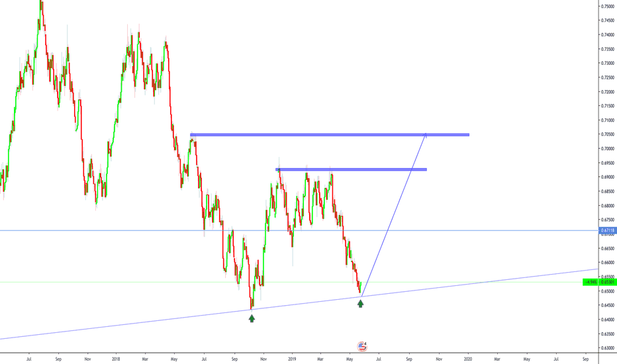Screen dimensions: 617x364
Task: Click the 2020 label on time axis
Action: (468, 359)
